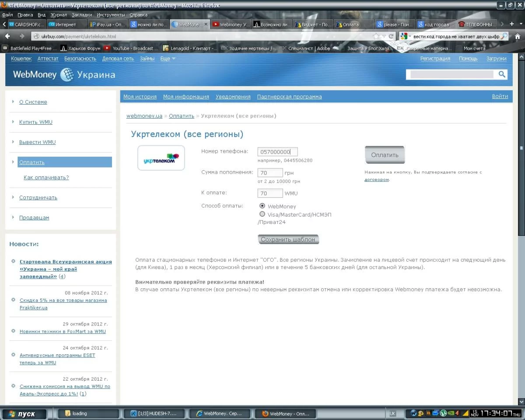Screen dimensions: 525x420
Task: Click the WebMoney site search magnifier
Action: click(x=502, y=74)
